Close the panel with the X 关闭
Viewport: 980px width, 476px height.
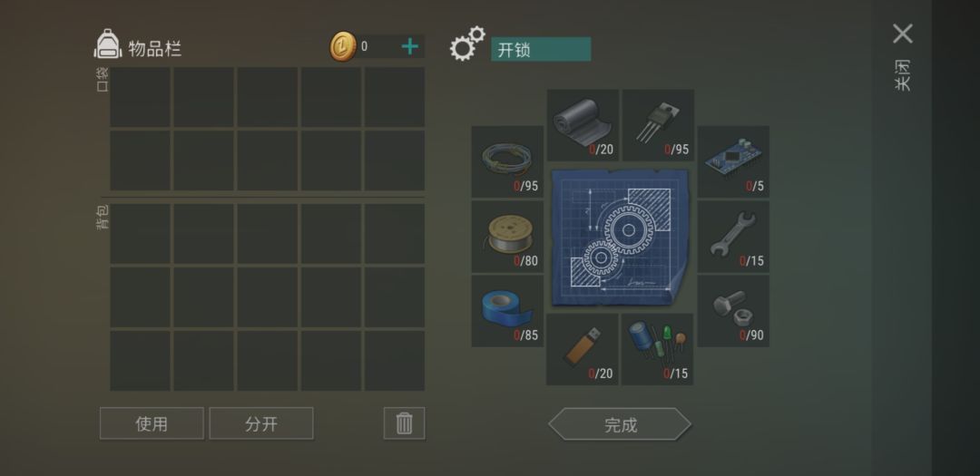[x=903, y=56]
